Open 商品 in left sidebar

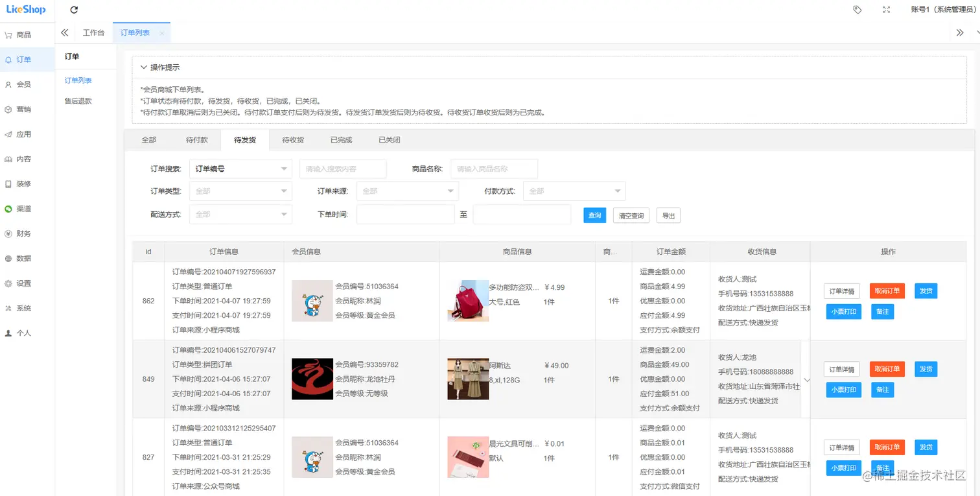pos(27,35)
